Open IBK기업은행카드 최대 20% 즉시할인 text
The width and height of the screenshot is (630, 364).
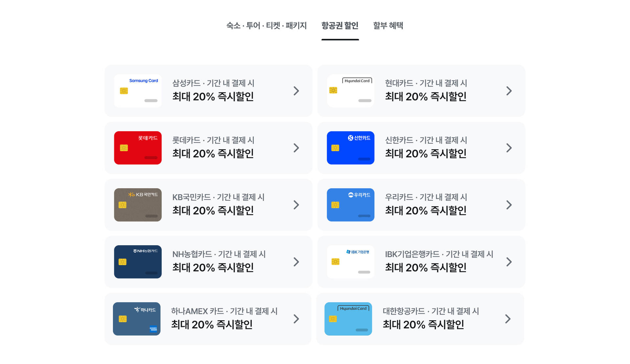click(x=425, y=268)
